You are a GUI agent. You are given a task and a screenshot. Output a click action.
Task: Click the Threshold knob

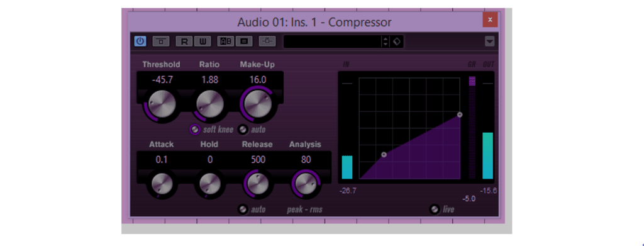[162, 104]
